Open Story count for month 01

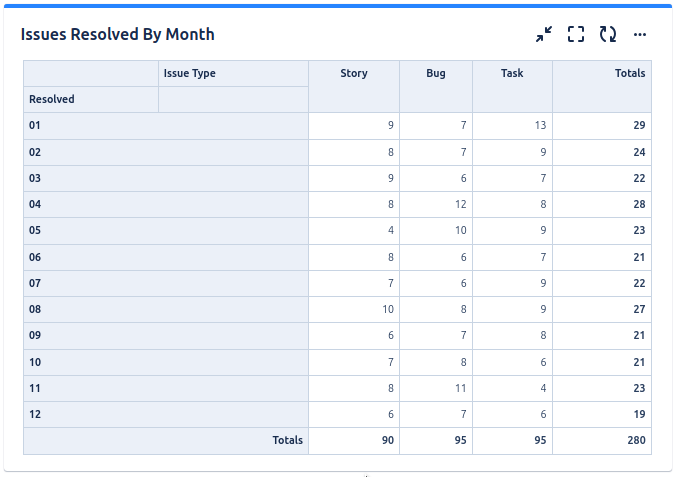point(390,126)
